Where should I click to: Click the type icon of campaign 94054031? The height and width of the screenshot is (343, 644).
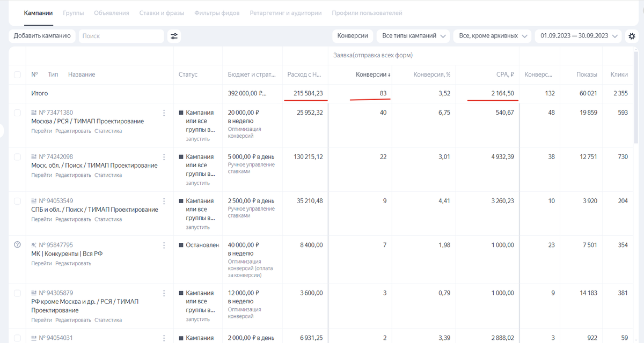[34, 337]
